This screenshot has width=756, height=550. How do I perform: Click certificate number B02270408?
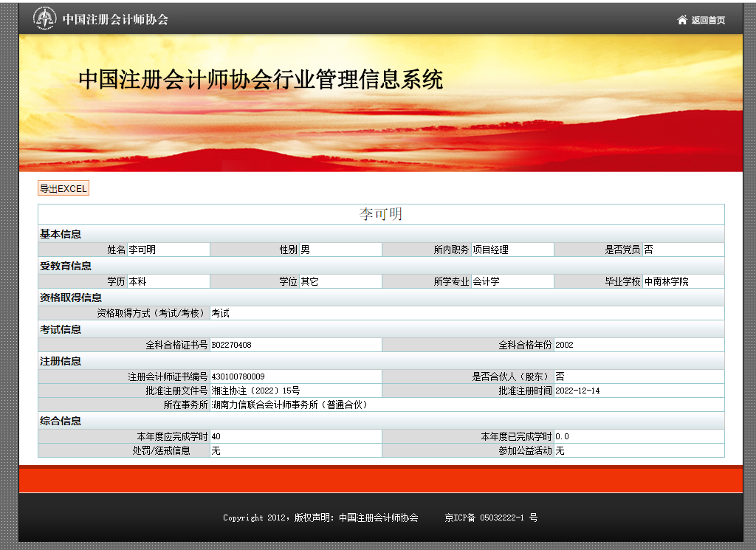[x=231, y=346]
